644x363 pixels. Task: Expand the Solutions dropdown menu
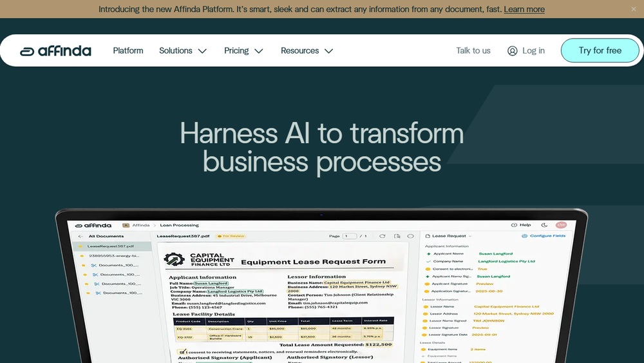coord(183,50)
